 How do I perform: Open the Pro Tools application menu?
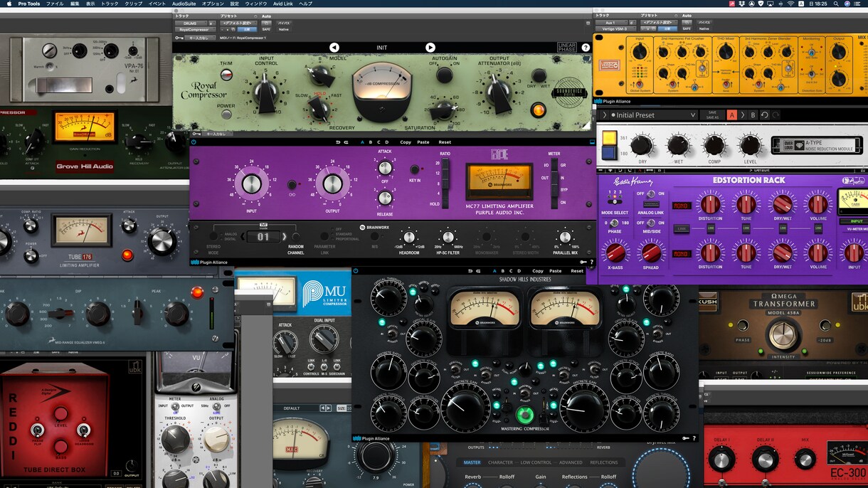click(x=29, y=4)
